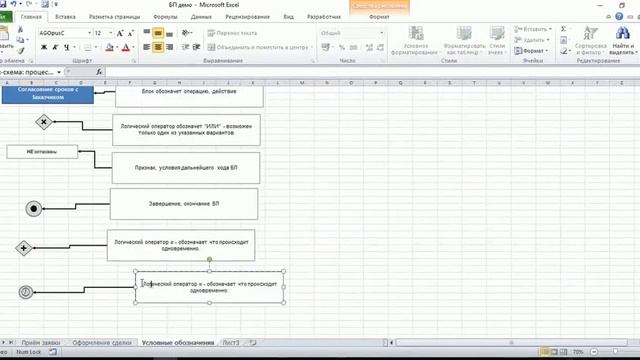640x360 pixels.
Task: Click the red font color A swatch
Action: coord(126,47)
